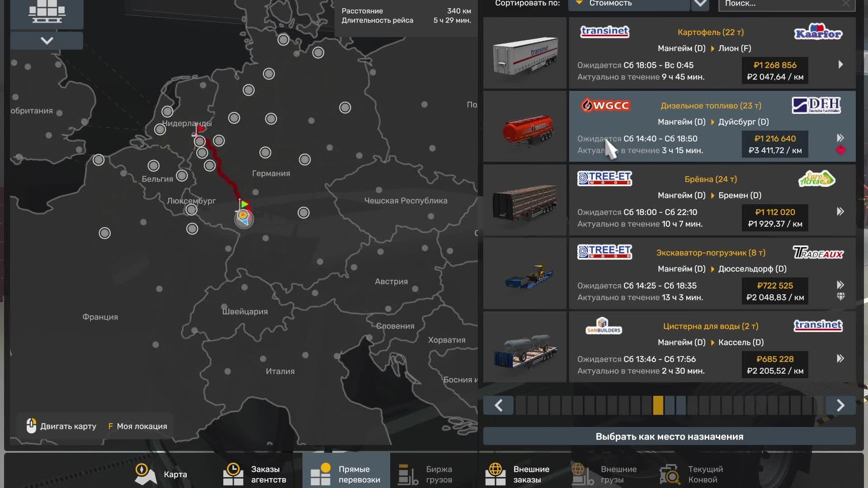Click the Моя локация button on the map

click(x=137, y=426)
